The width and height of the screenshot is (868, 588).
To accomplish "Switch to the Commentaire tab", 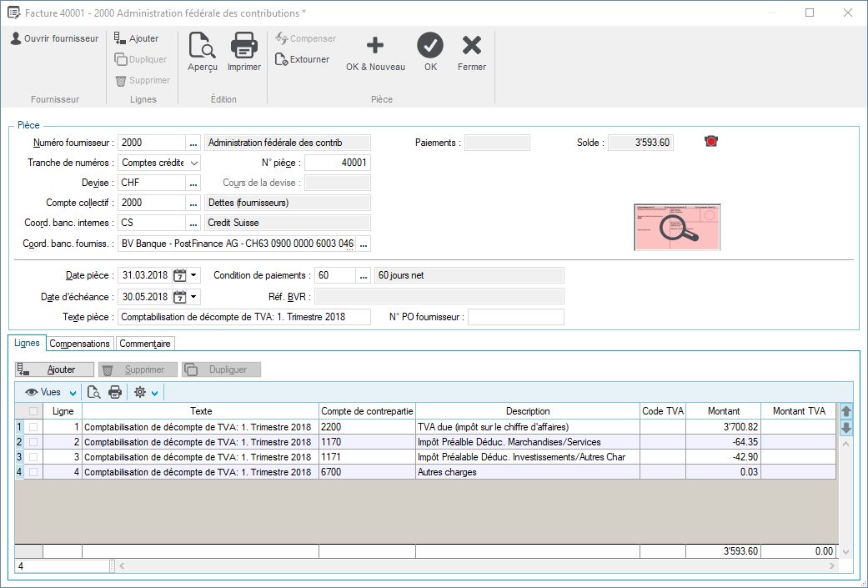I will pos(144,344).
